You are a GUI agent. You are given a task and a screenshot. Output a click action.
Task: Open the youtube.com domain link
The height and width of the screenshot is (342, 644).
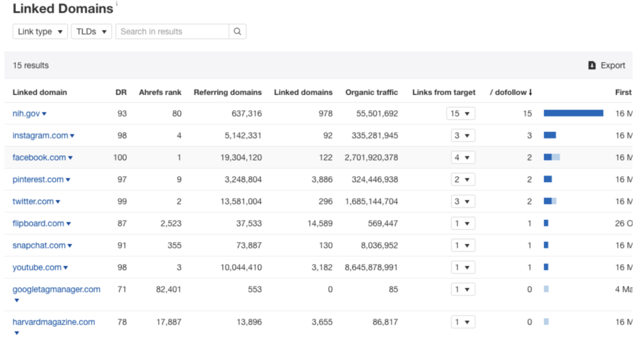coord(37,267)
